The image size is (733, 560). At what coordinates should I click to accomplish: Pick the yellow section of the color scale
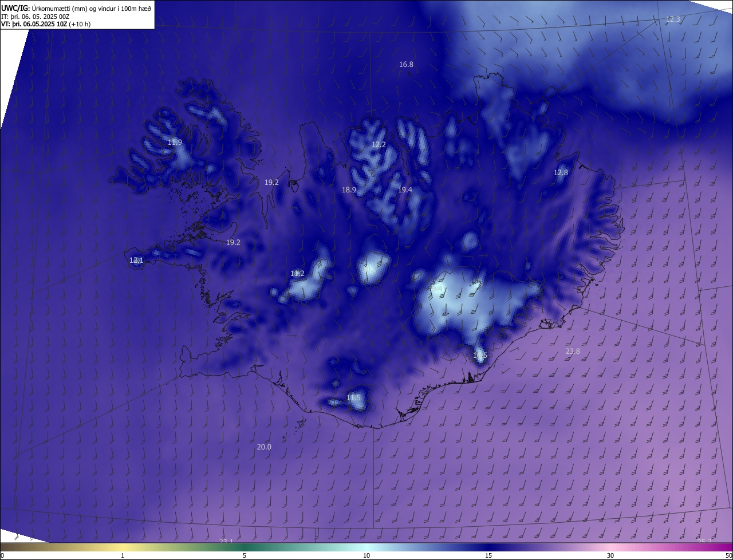point(123,547)
